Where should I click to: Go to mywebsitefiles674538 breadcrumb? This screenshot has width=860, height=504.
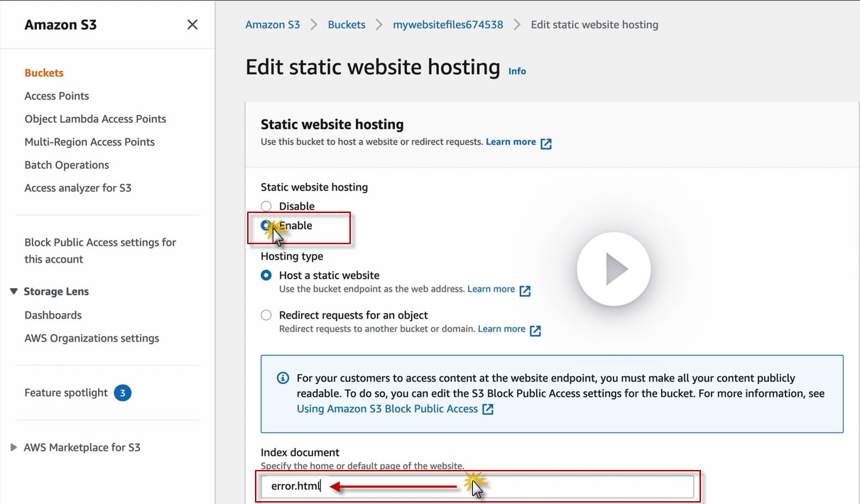[448, 25]
